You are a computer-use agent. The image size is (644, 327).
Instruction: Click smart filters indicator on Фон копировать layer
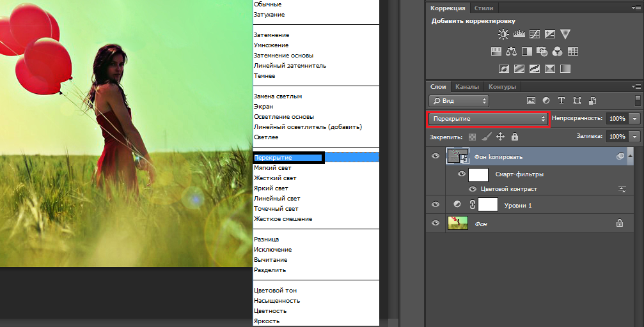point(620,156)
